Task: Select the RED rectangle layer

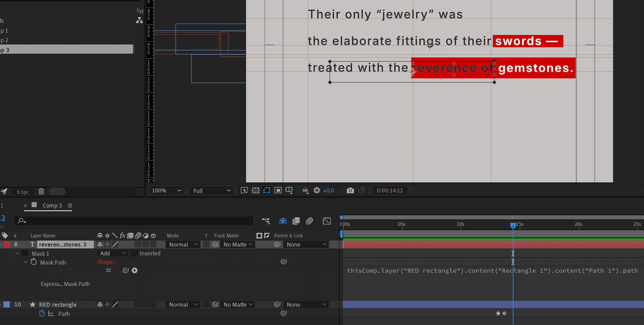Action: 57,305
